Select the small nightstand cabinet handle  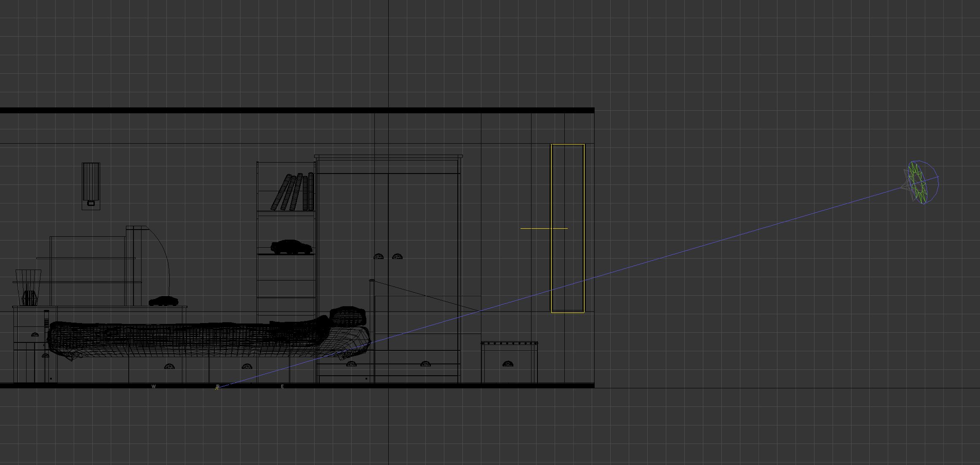(508, 363)
